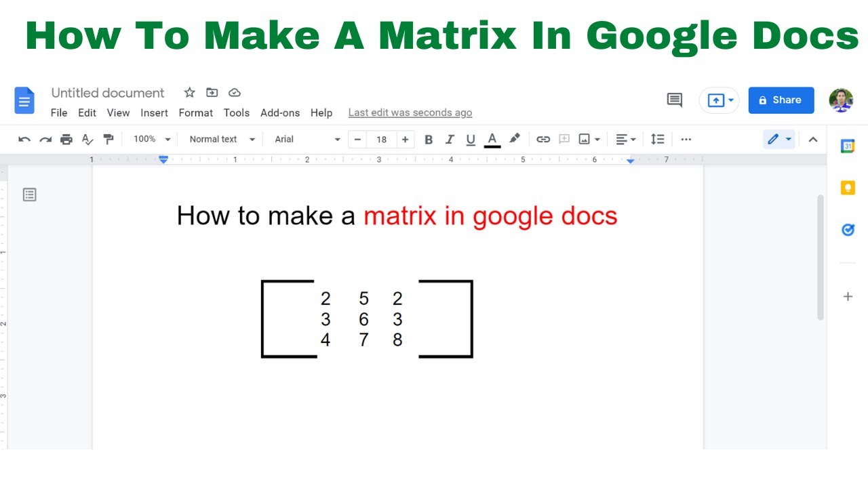Show document outline icon
868x488 pixels.
(x=29, y=195)
